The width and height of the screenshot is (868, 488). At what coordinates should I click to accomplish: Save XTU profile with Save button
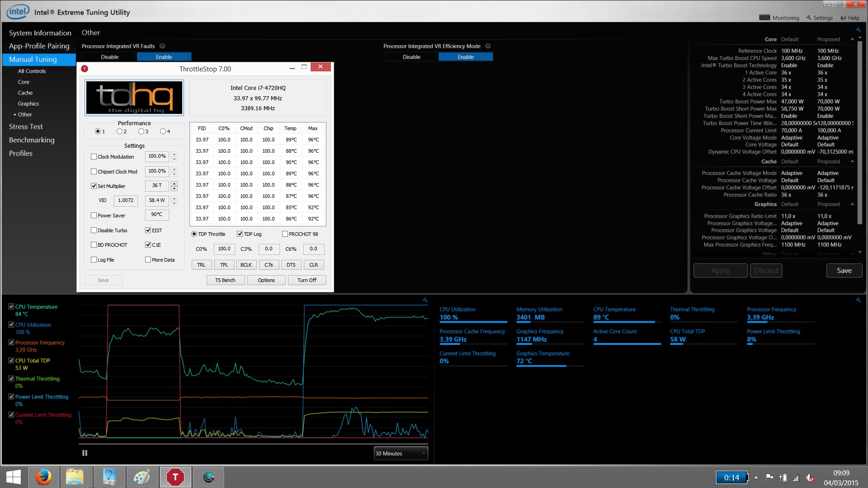(x=844, y=271)
